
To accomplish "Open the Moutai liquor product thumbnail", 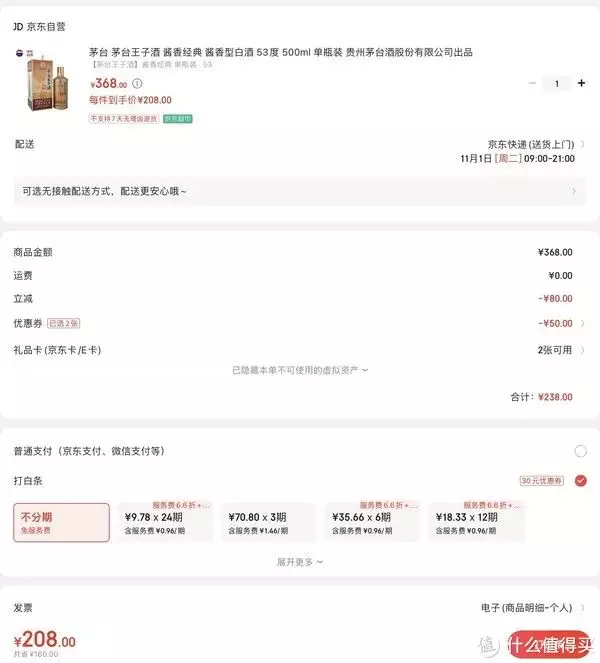I will (43, 81).
